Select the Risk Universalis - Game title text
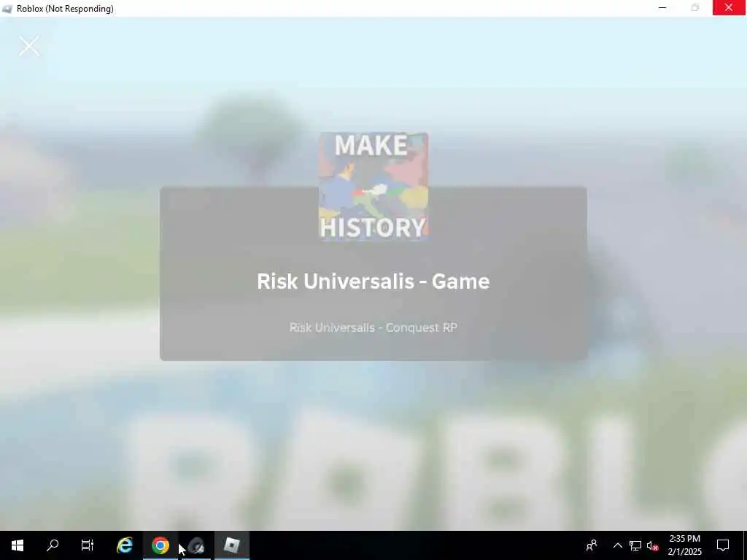This screenshot has width=747, height=560. tap(373, 281)
